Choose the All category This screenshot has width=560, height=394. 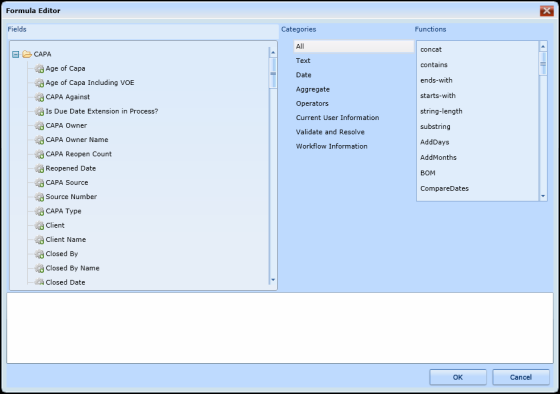pos(354,46)
